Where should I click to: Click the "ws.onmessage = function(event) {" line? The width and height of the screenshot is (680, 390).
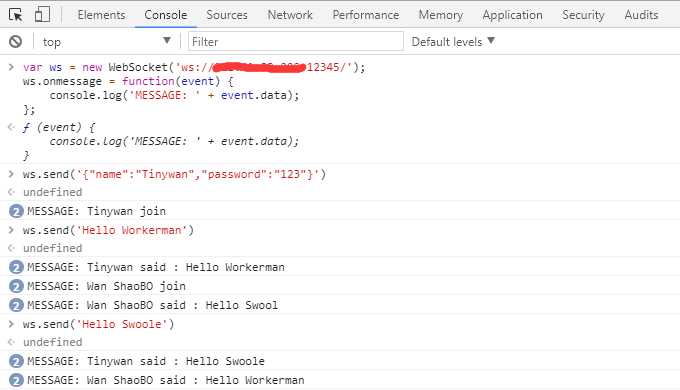128,82
